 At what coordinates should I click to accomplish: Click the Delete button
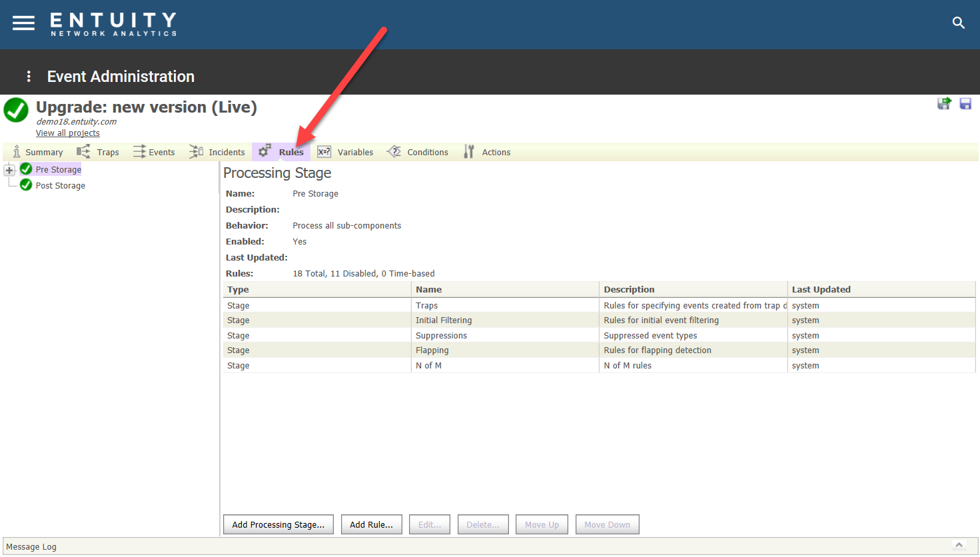(483, 524)
